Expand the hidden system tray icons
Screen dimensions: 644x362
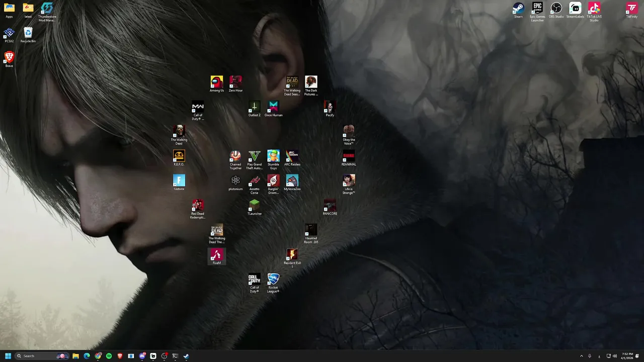[x=582, y=356]
